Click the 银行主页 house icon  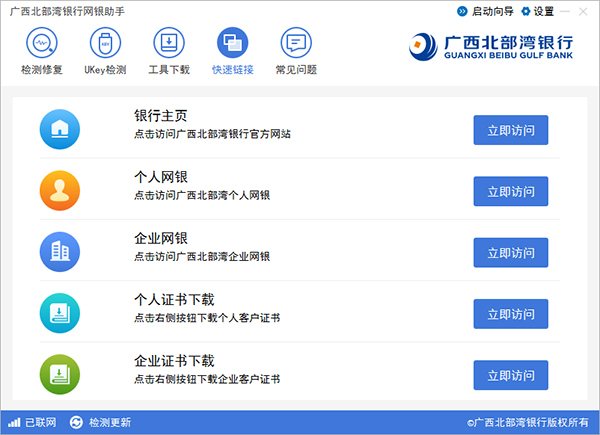coord(60,129)
